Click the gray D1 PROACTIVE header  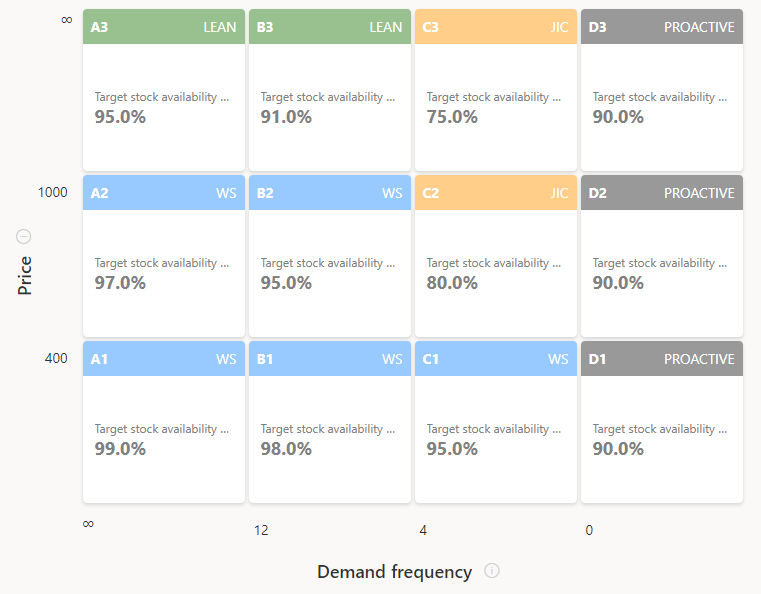pos(662,359)
